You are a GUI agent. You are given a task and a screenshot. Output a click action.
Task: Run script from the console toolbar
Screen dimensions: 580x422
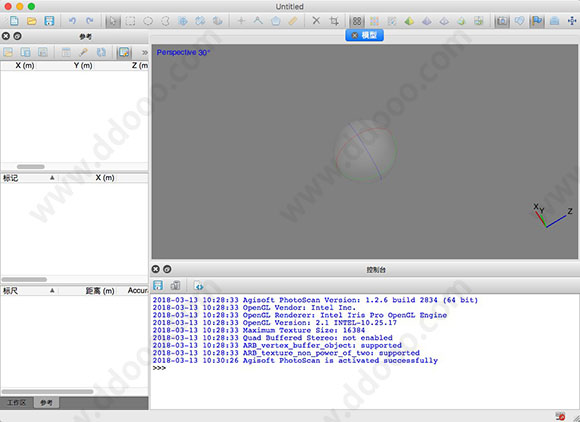(198, 285)
